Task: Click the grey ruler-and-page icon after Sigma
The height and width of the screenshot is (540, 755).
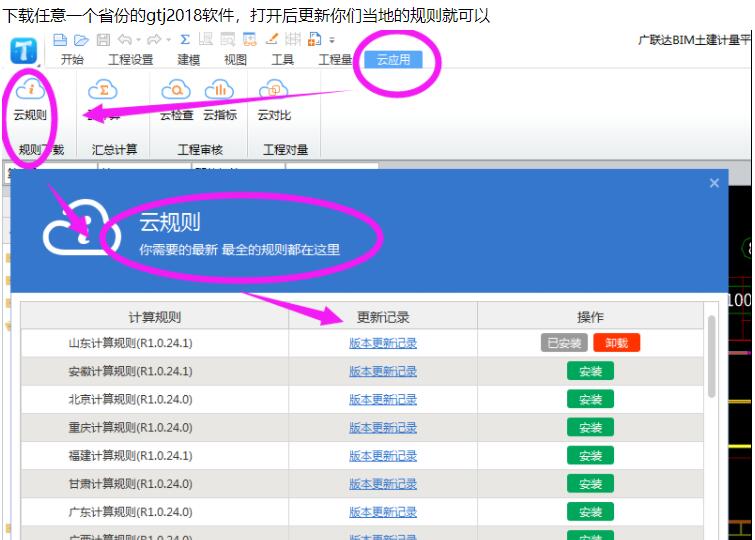Action: [206, 40]
